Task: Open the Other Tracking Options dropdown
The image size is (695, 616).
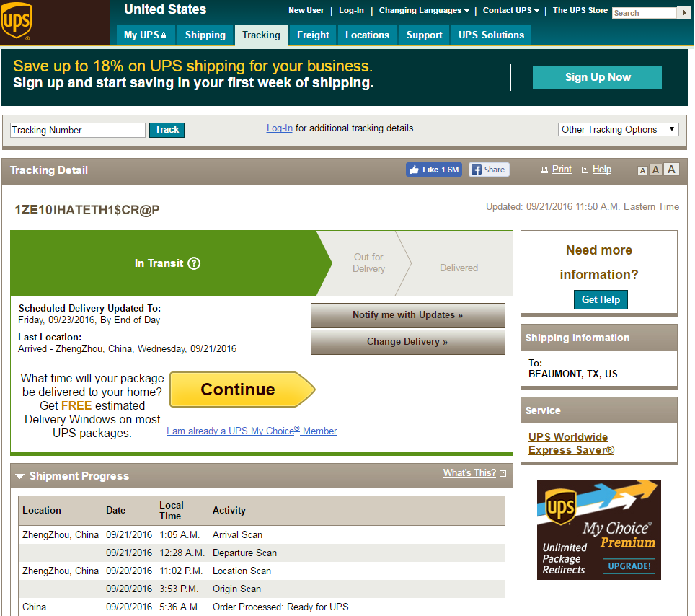Action: (618, 130)
